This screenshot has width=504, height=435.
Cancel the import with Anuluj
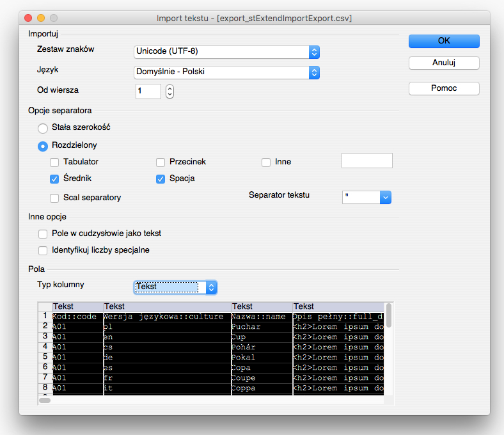pyautogui.click(x=444, y=63)
